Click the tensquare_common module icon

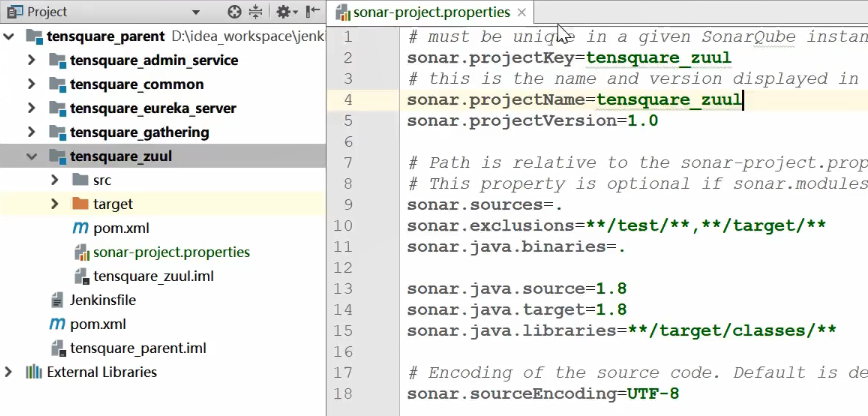[x=58, y=84]
